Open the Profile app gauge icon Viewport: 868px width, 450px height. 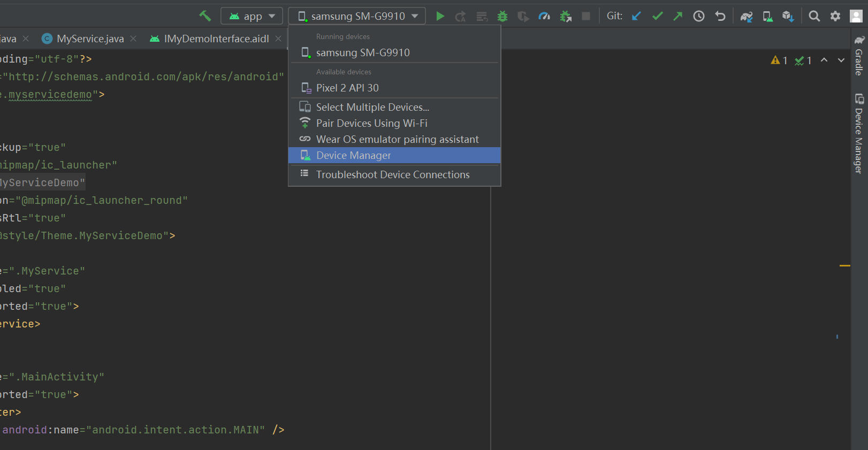click(544, 17)
